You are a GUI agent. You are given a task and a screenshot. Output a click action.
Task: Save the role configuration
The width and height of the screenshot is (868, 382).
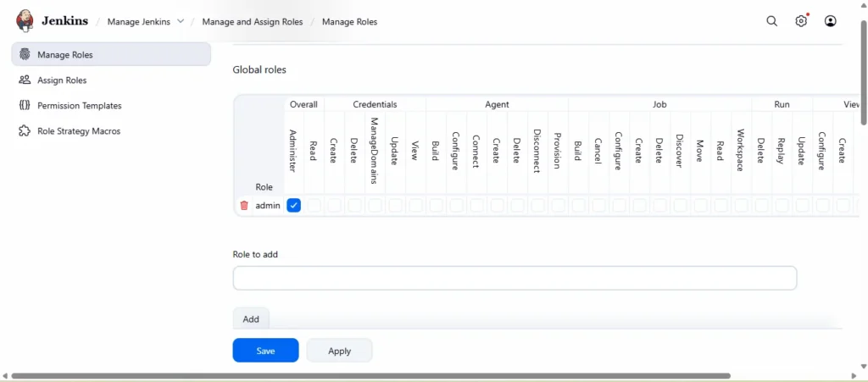(265, 351)
